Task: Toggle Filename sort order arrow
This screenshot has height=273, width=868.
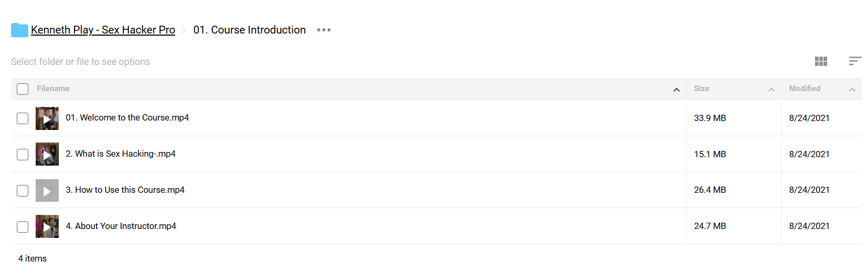Action: (x=677, y=90)
